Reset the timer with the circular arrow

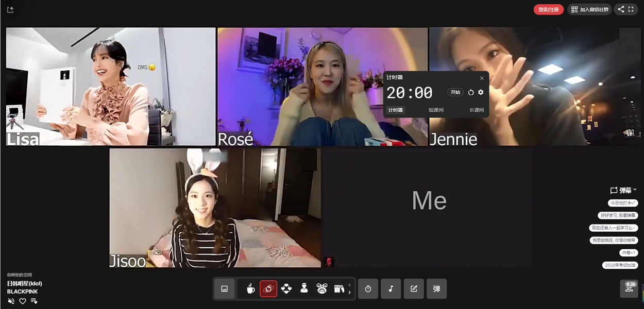tap(471, 92)
